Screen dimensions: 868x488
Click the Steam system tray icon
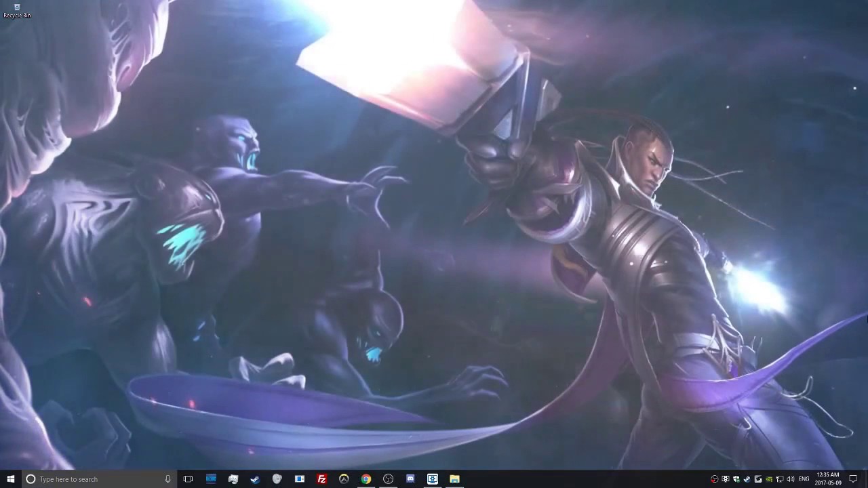(x=747, y=479)
